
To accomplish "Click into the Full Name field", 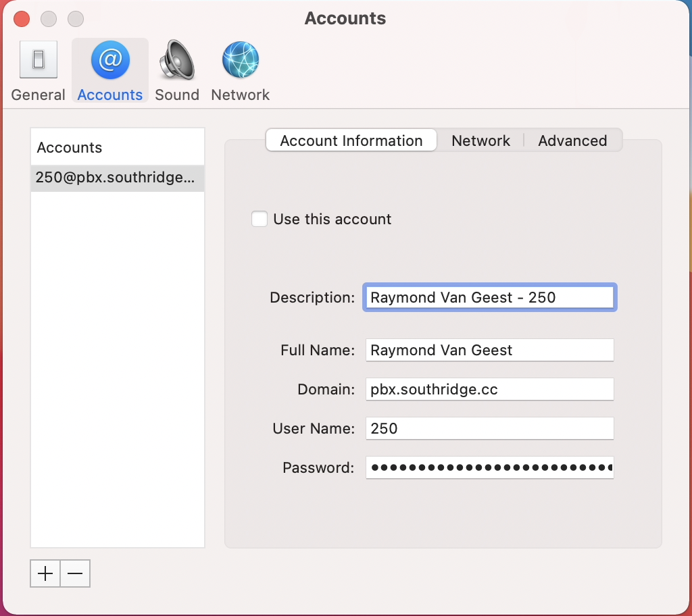I will pos(489,350).
